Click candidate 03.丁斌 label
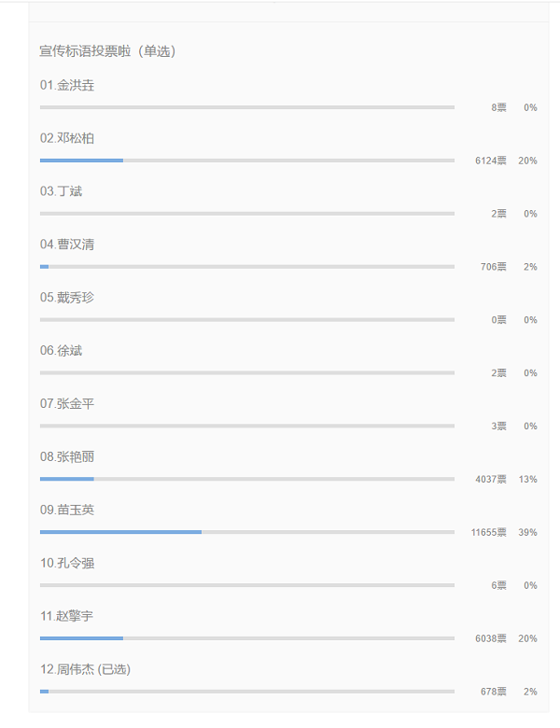Screen dimensions: 560x728 tap(61, 191)
